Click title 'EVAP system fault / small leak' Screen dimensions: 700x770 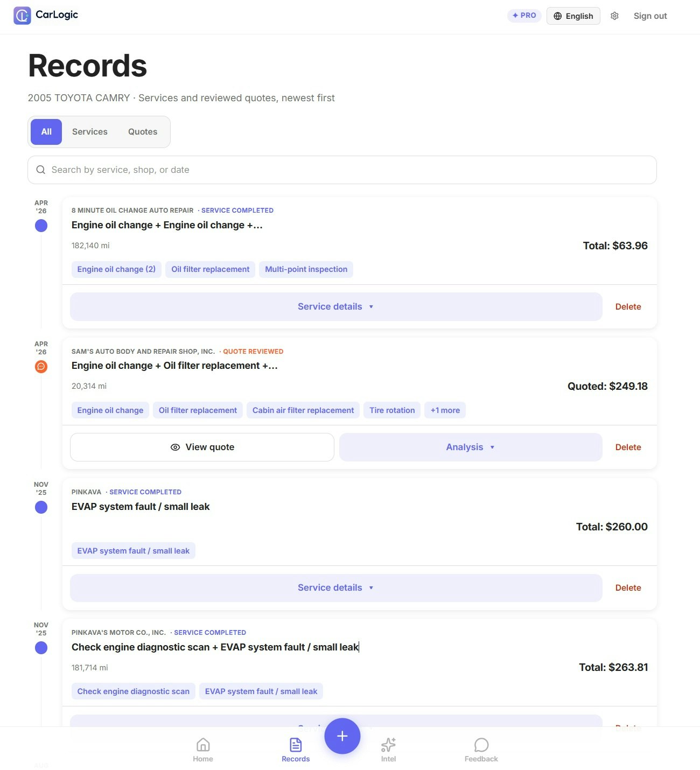[141, 507]
